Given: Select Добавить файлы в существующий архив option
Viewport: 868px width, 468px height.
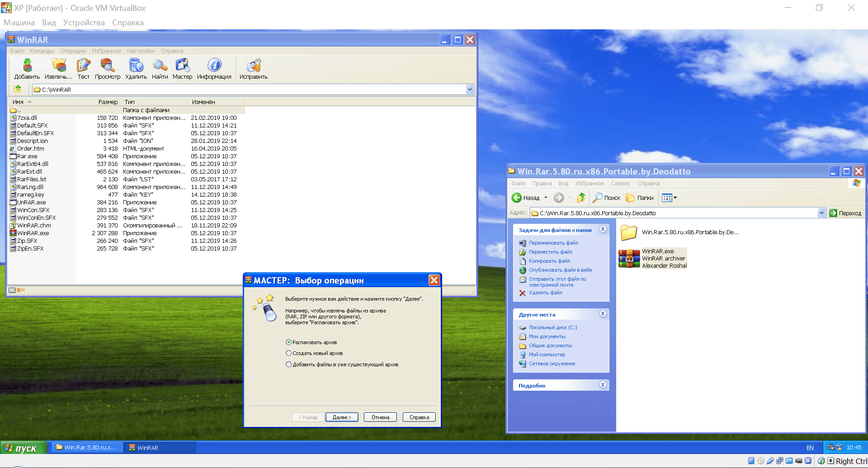Looking at the screenshot, I should (288, 364).
